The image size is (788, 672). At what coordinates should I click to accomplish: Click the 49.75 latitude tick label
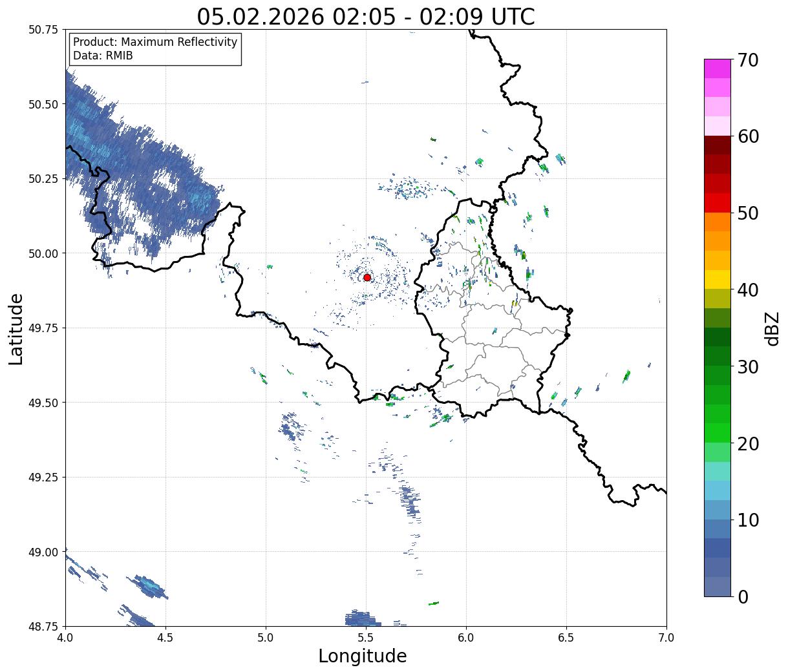[x=43, y=328]
